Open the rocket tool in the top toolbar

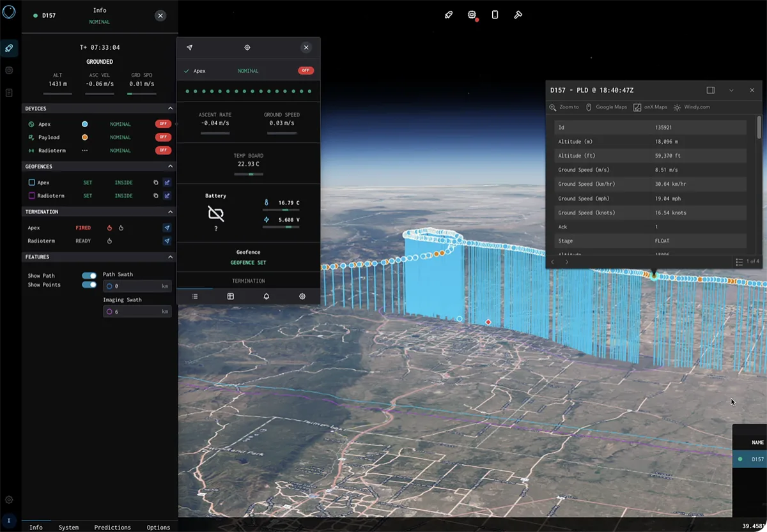(x=448, y=15)
